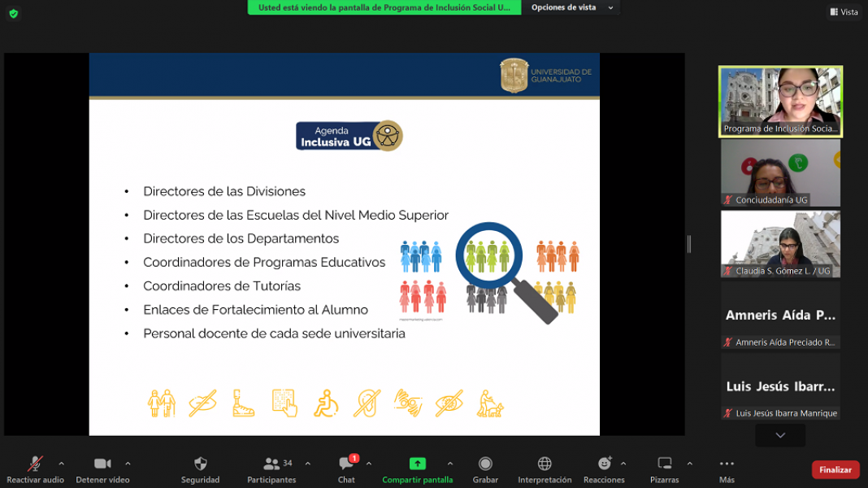Viewport: 868px width, 488px height.
Task: Toggle microphone with Reactivar audio
Action: [x=35, y=464]
